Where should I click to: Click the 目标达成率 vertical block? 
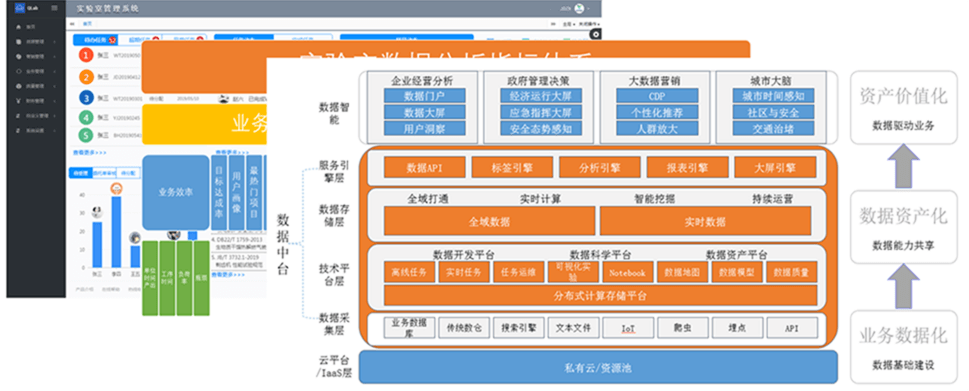(218, 192)
